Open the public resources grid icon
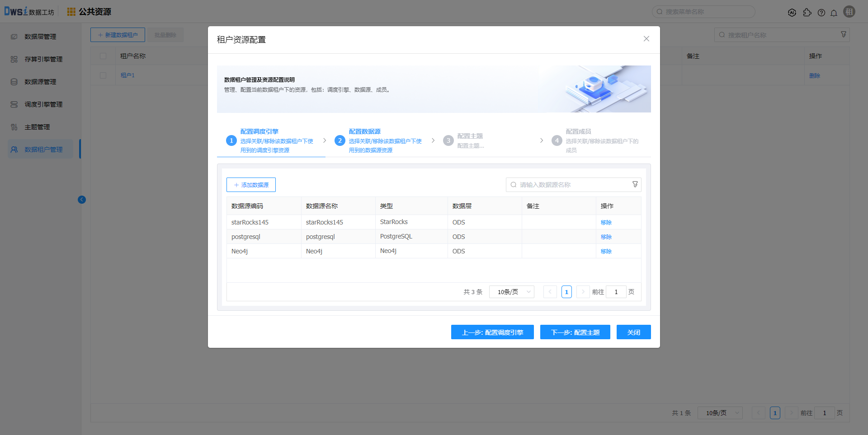 [71, 12]
